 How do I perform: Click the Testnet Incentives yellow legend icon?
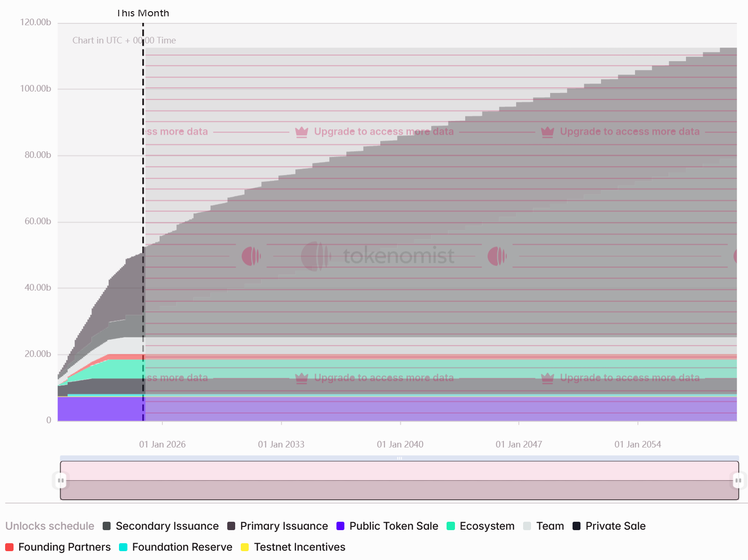(x=245, y=547)
